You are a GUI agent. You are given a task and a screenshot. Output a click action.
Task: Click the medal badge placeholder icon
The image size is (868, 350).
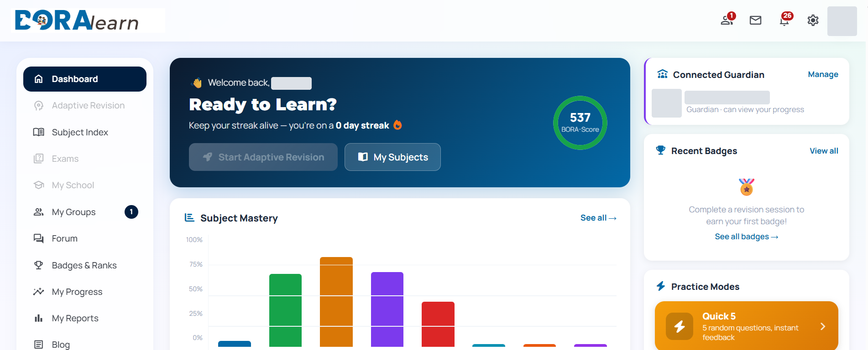747,187
